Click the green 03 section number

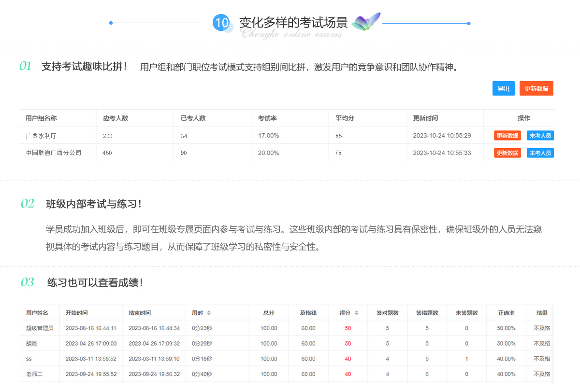(x=28, y=282)
